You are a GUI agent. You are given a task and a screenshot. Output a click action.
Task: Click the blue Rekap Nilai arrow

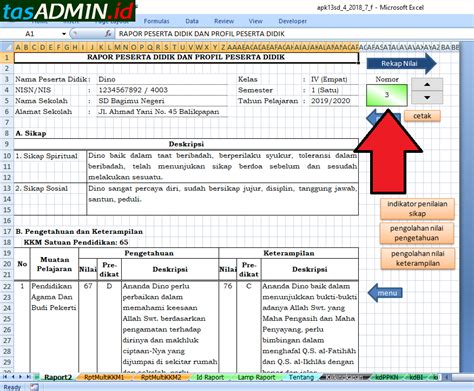point(401,63)
